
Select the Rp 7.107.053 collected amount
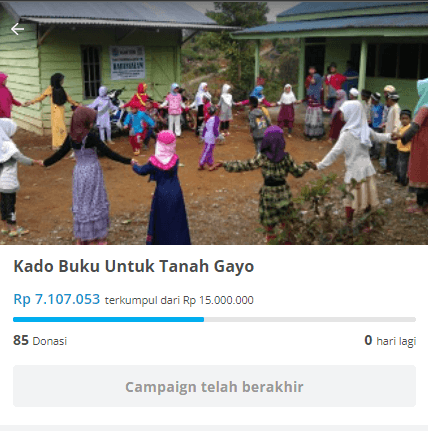57,299
